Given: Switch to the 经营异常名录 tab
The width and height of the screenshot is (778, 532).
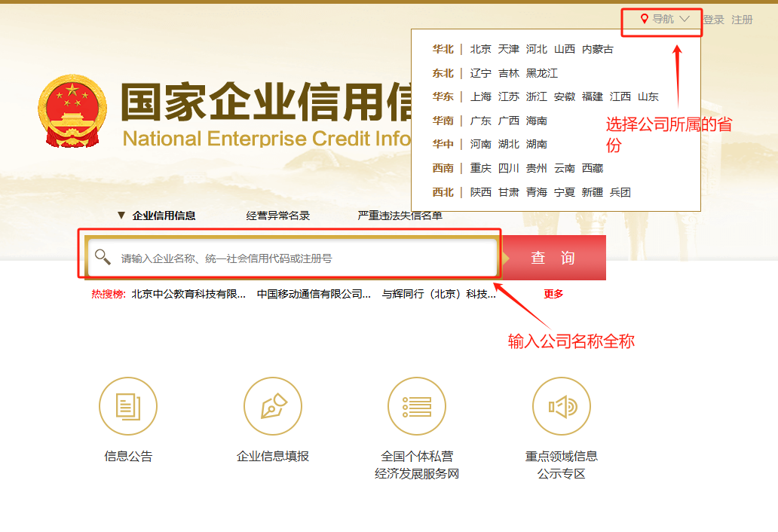Looking at the screenshot, I should pos(278,216).
